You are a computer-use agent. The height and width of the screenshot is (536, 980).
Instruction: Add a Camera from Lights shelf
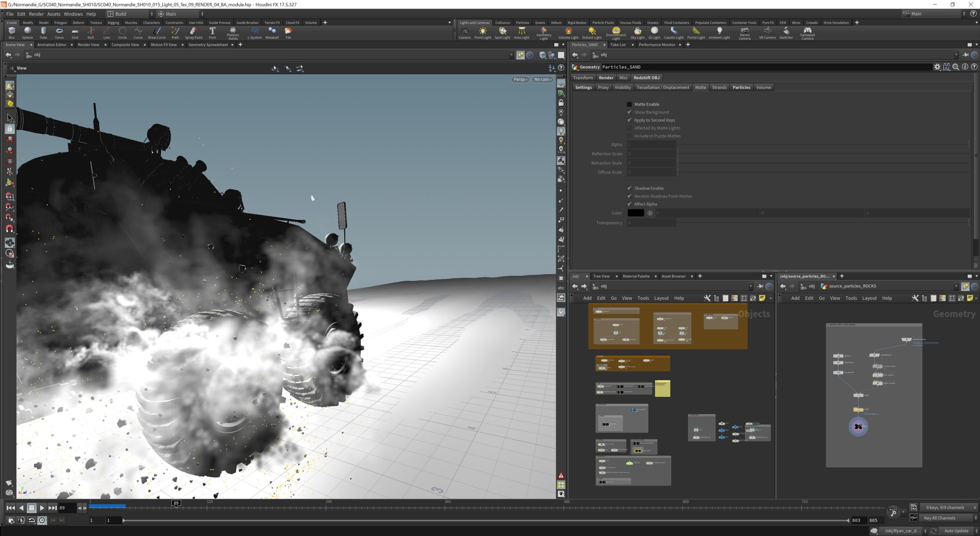pos(464,33)
